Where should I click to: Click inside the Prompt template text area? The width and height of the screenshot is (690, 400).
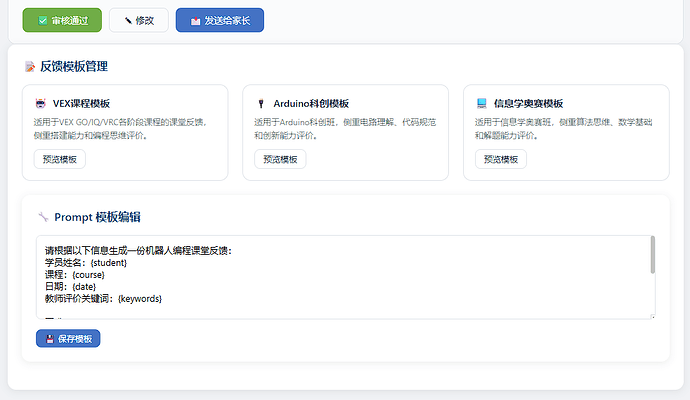(x=345, y=277)
